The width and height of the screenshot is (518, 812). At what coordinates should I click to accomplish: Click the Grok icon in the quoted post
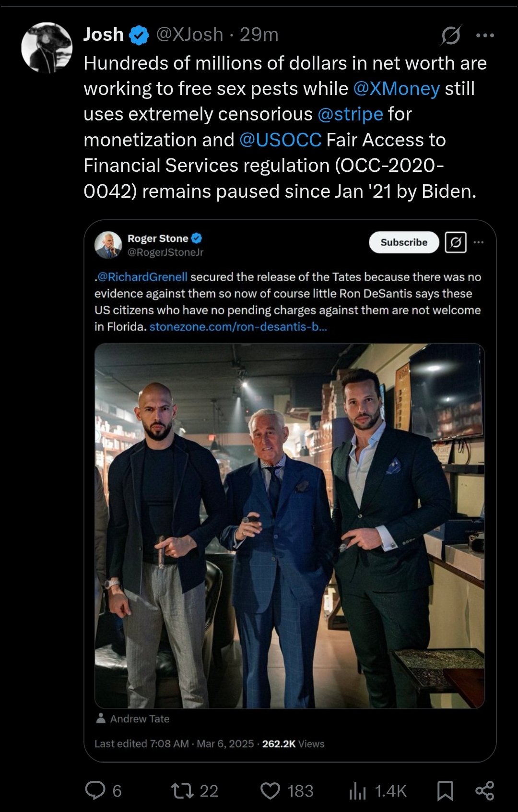[456, 242]
